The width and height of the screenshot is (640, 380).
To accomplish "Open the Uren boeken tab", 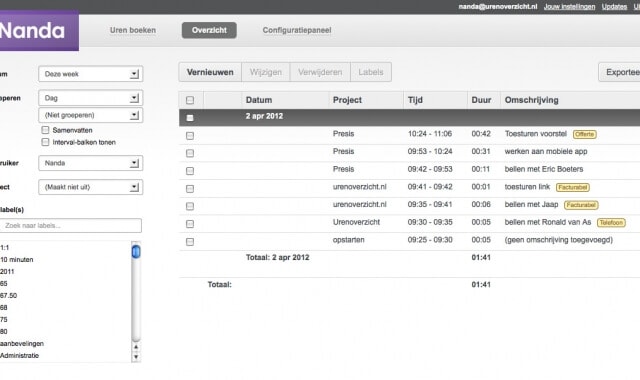I will click(x=133, y=30).
